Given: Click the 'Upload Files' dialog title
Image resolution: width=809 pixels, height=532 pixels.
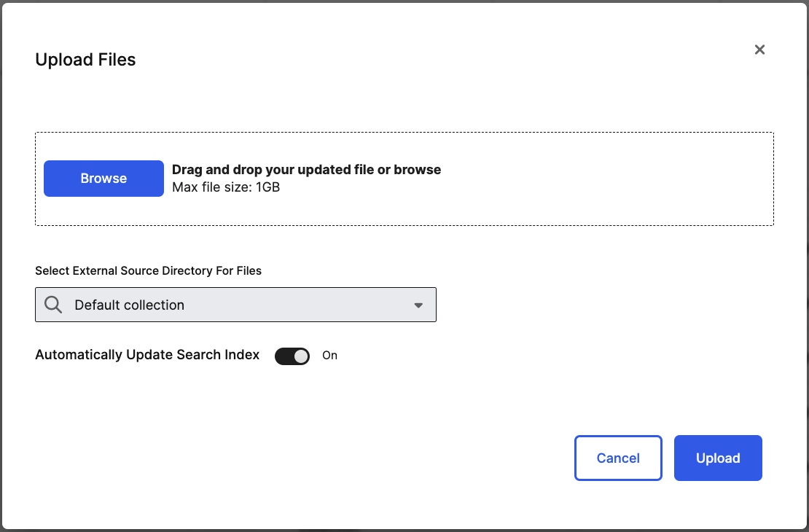Looking at the screenshot, I should tap(85, 60).
